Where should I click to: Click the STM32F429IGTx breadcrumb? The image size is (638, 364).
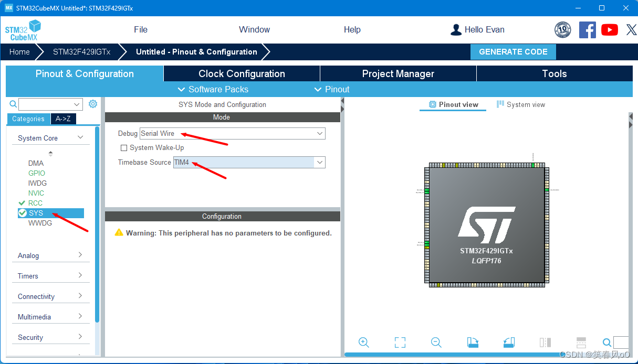coord(81,52)
